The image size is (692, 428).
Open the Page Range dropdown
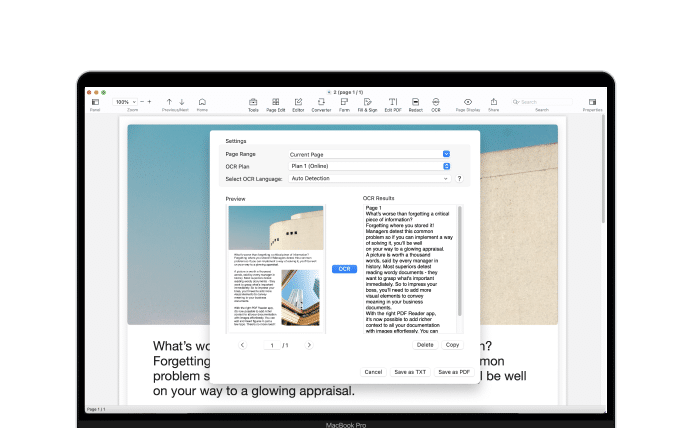click(369, 154)
